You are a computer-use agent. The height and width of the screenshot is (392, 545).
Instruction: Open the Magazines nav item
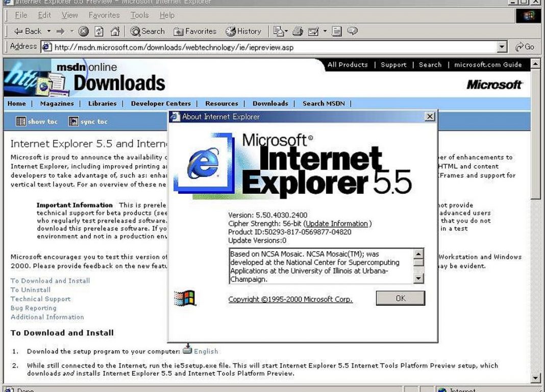57,103
